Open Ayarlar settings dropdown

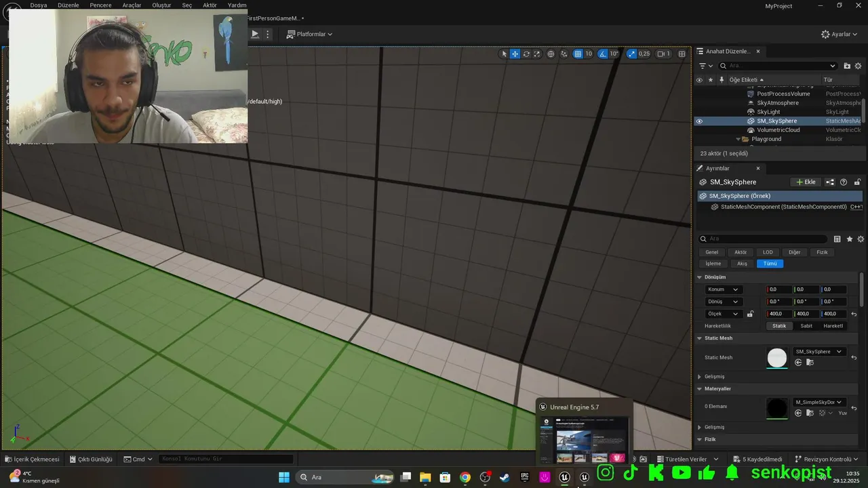(838, 34)
